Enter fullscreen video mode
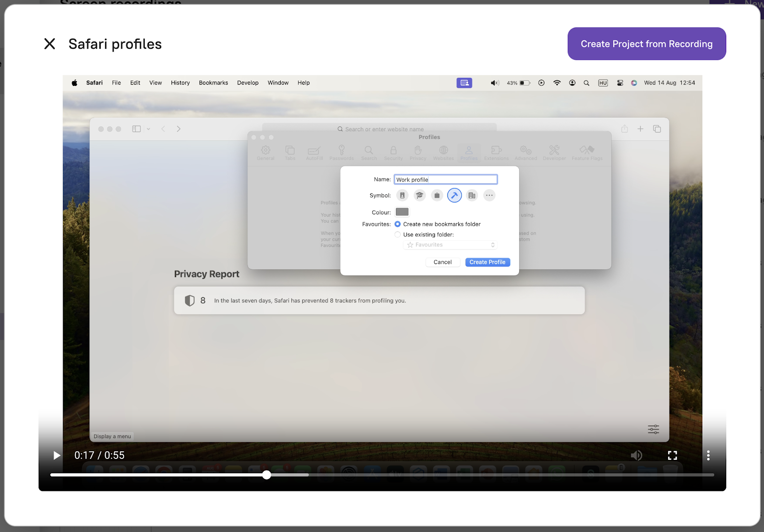This screenshot has width=764, height=532. point(672,456)
